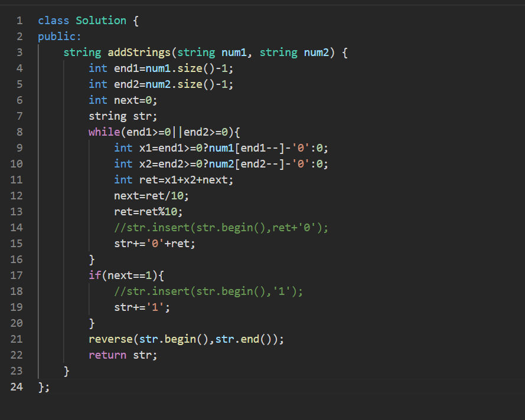Click the 'ret=ret%10;' line
525x420 pixels.
pos(148,212)
